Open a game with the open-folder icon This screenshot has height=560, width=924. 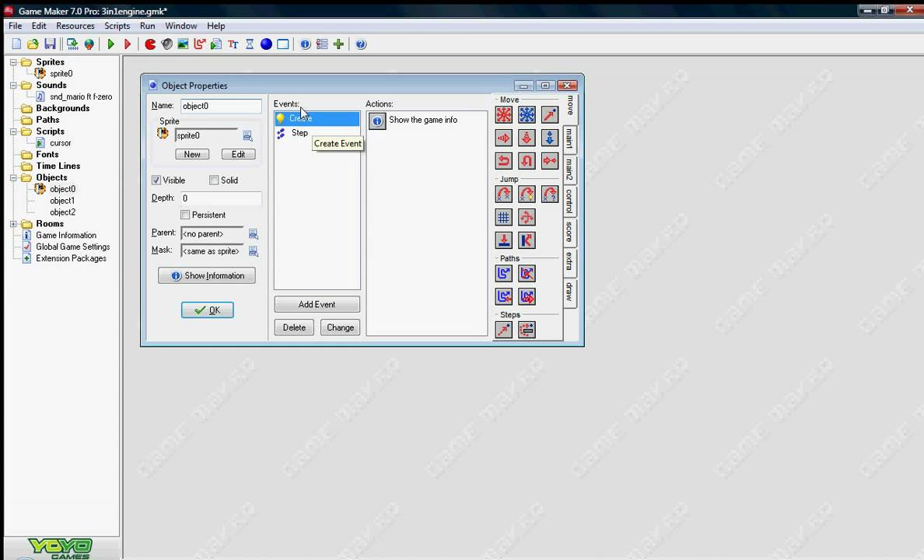(33, 44)
